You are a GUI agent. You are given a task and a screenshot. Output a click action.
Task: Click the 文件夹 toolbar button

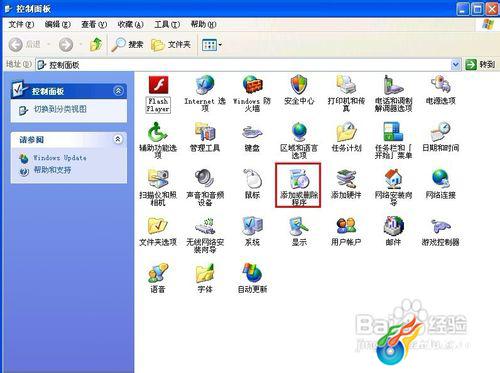click(171, 44)
